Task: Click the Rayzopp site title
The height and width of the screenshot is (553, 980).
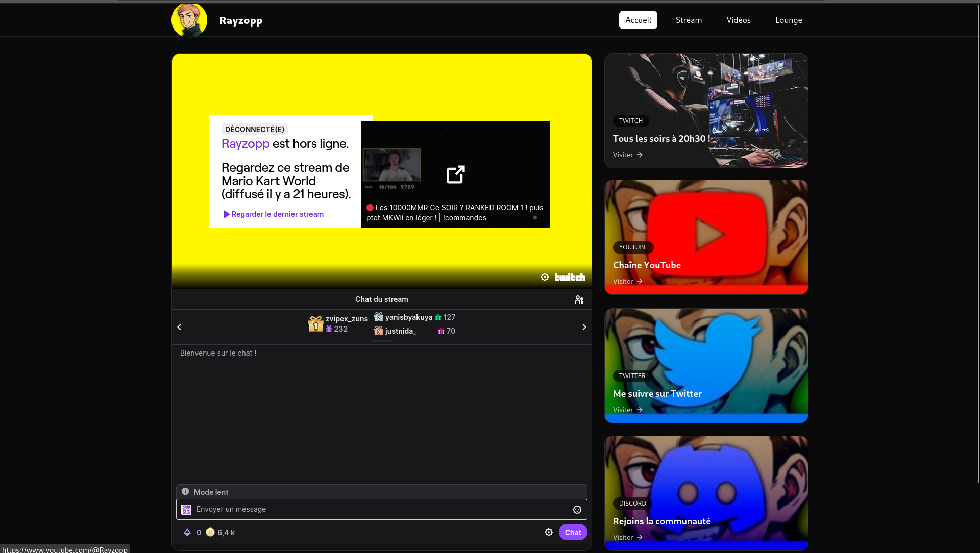Action: (x=241, y=20)
